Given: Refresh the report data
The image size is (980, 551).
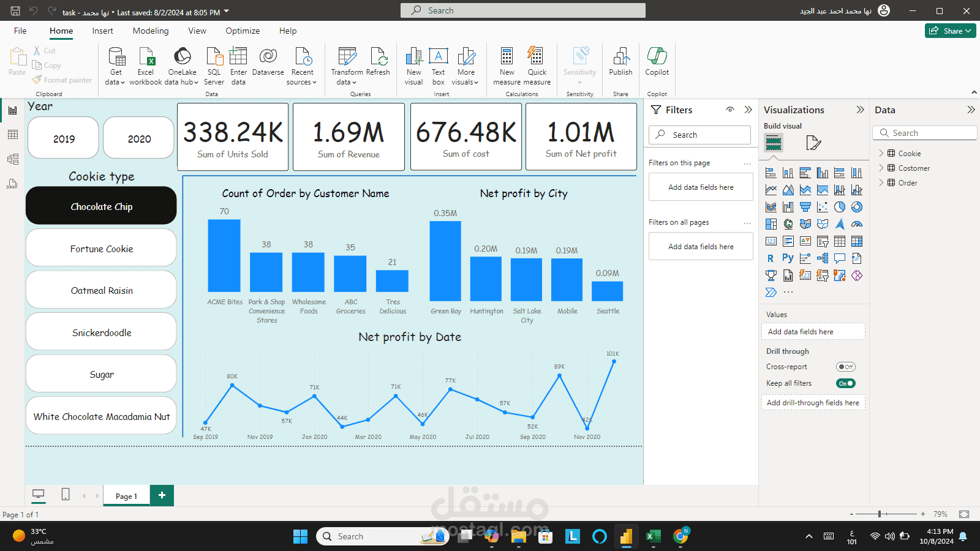Looking at the screenshot, I should tap(378, 61).
